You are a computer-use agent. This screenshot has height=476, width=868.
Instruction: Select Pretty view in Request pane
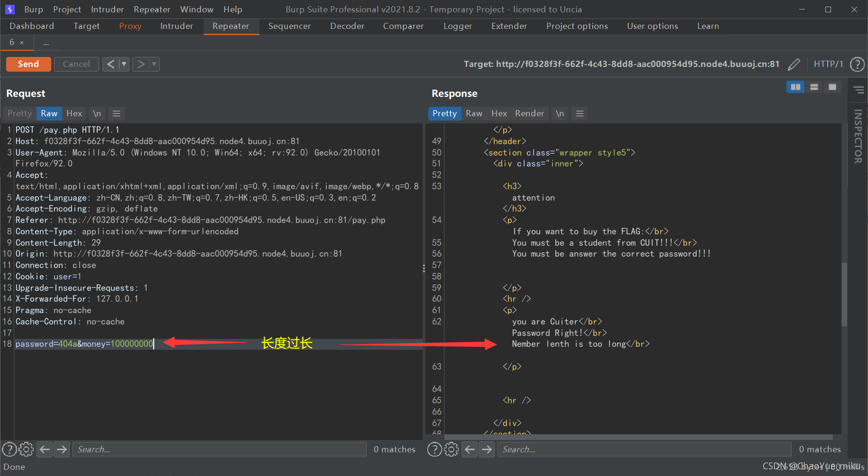(x=19, y=113)
